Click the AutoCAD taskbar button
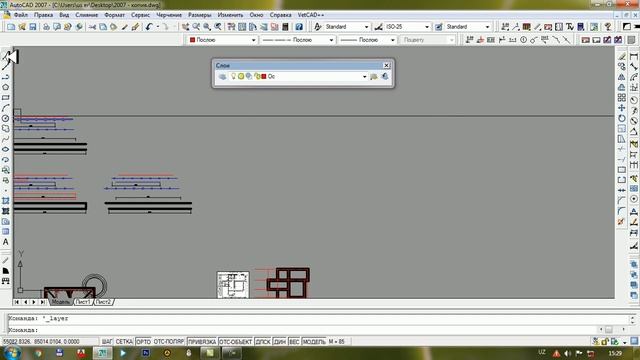640x360 pixels. tap(102, 353)
